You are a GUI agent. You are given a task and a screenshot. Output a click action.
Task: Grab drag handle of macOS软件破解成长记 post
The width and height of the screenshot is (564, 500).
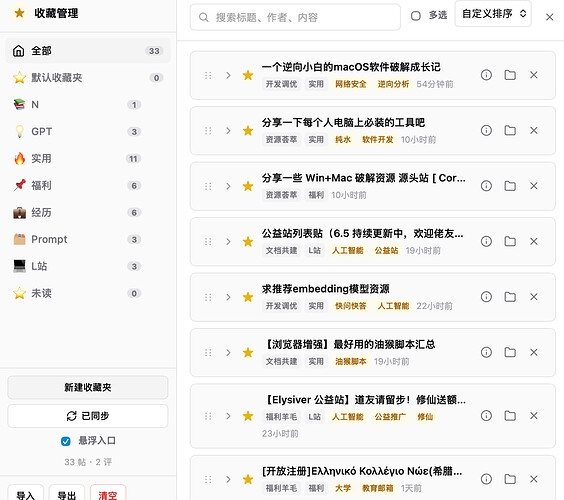[208, 75]
